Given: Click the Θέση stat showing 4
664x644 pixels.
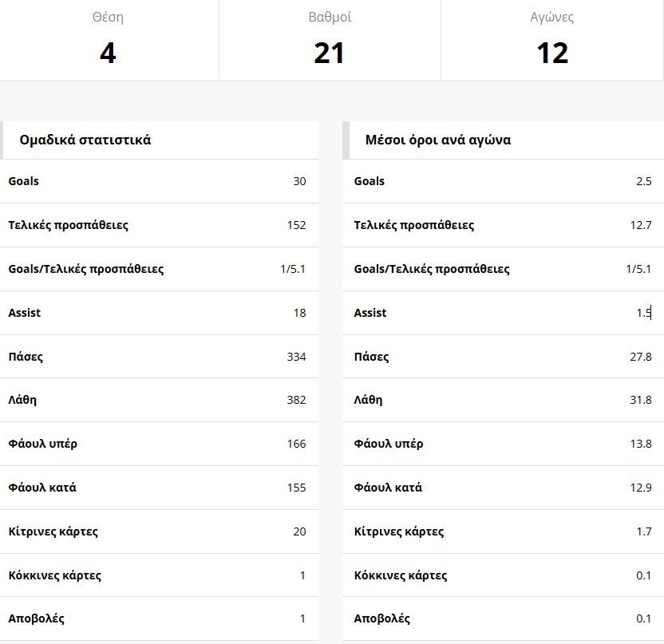Looking at the screenshot, I should (x=108, y=53).
